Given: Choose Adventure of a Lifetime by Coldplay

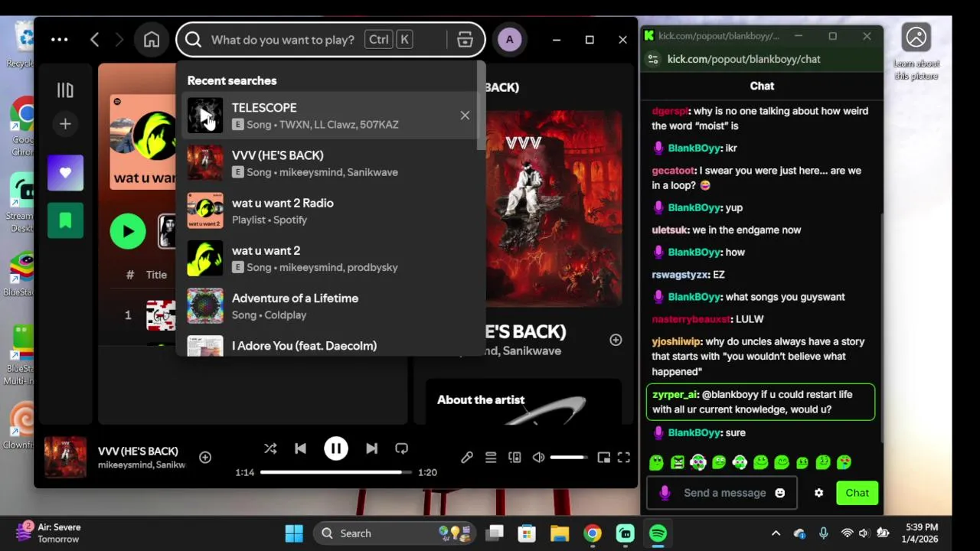Looking at the screenshot, I should pyautogui.click(x=329, y=306).
